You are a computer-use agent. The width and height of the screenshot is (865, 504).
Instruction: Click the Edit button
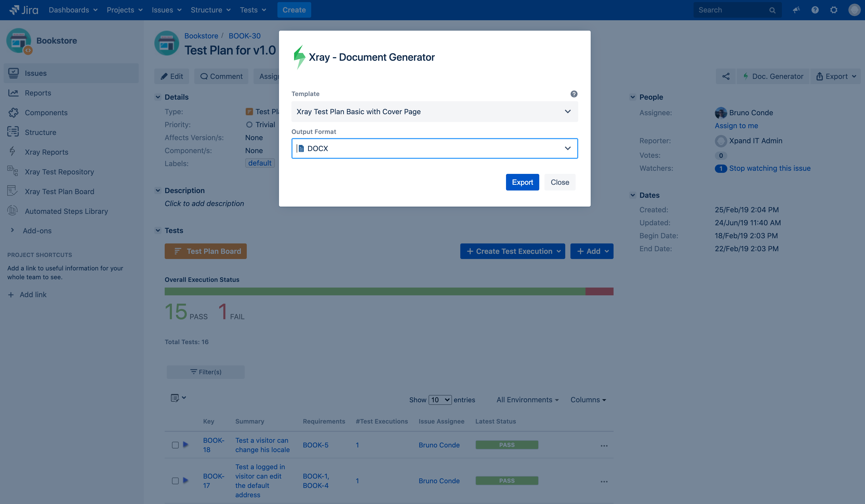point(172,77)
